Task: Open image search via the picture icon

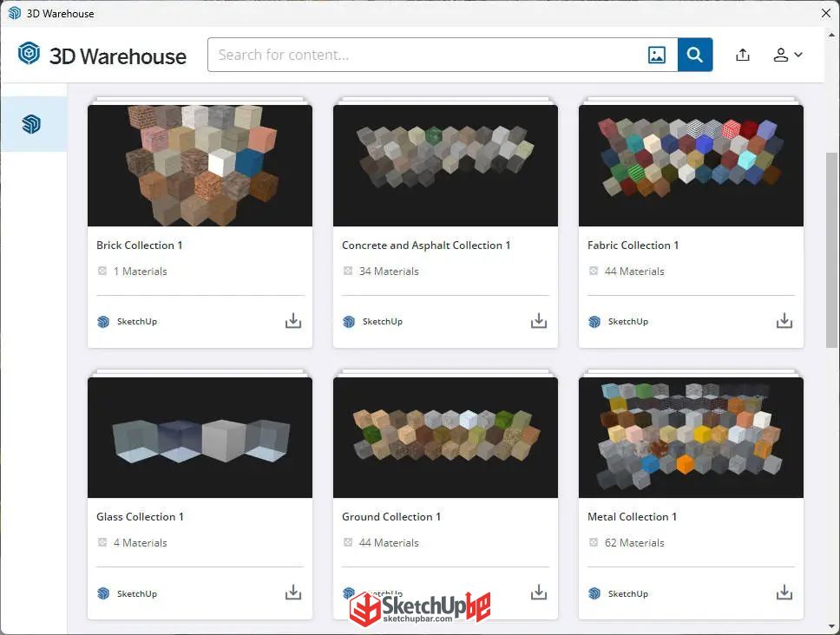Action: (657, 55)
